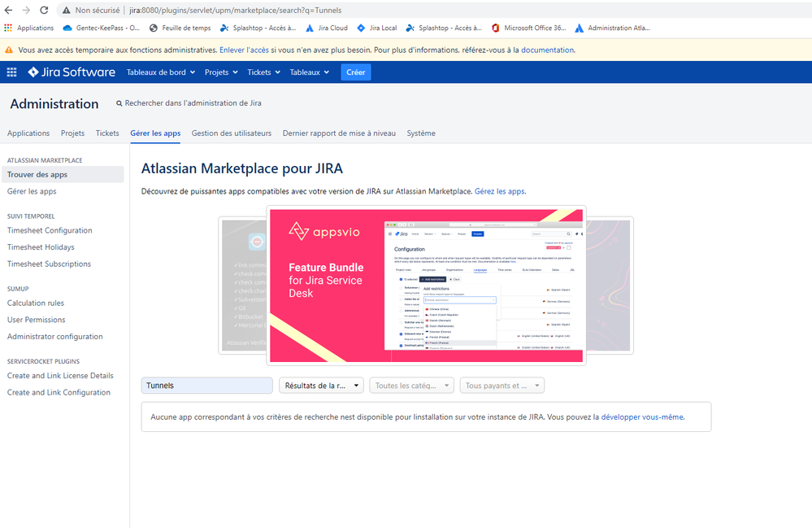Viewport: 812px width, 528px height.
Task: Open Gestion des utilisateurs tab
Action: point(232,133)
